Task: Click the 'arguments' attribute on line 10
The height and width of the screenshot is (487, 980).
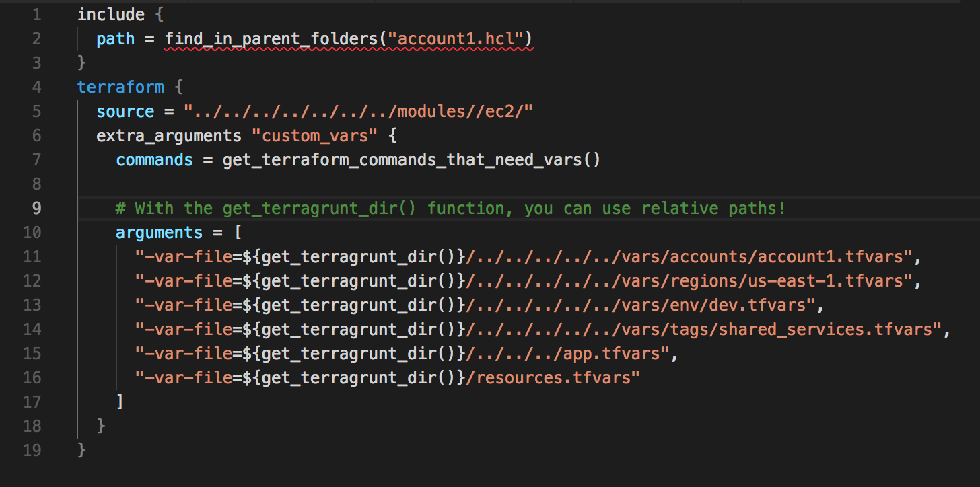Action: coord(159,232)
